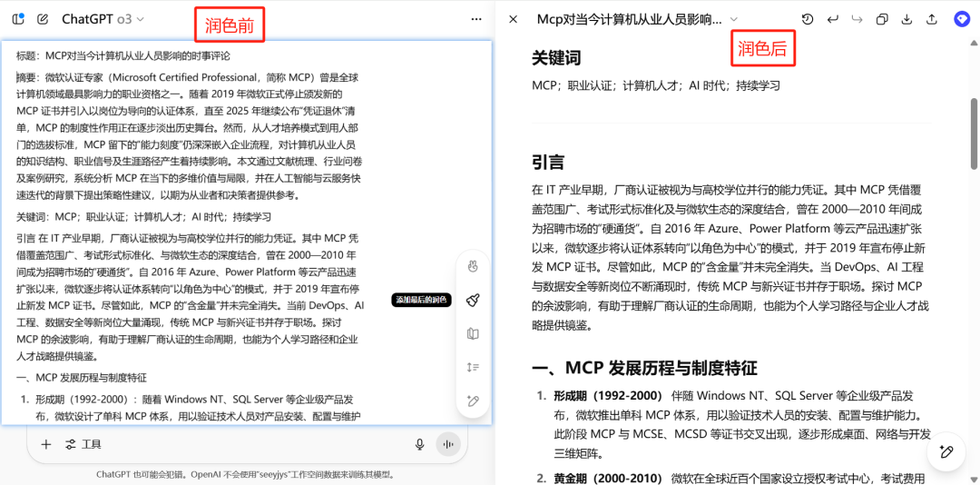Toggle the sidebar panel icon

click(x=18, y=19)
